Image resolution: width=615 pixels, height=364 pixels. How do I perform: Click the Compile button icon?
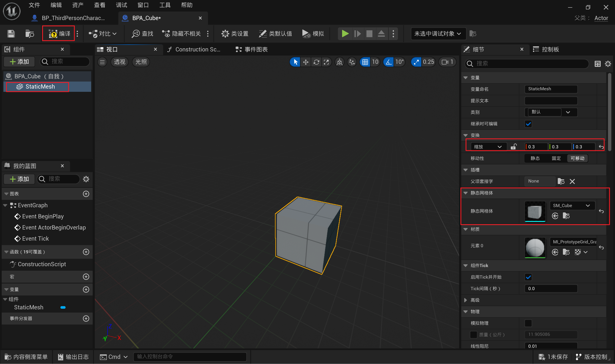click(53, 34)
